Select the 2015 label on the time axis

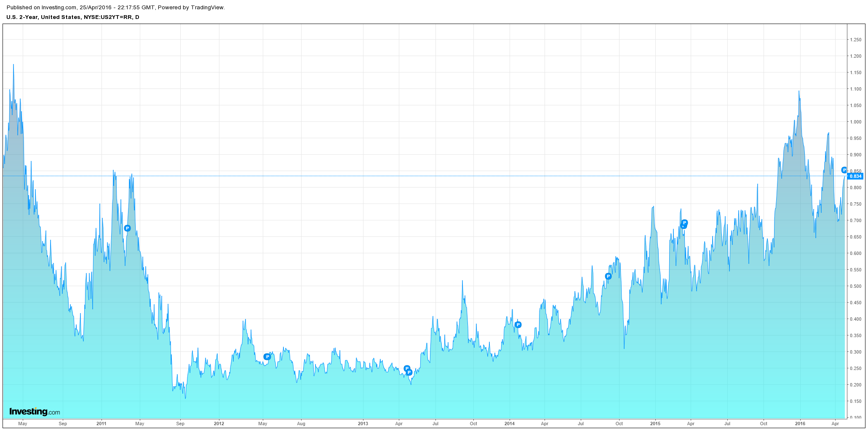[x=655, y=424]
